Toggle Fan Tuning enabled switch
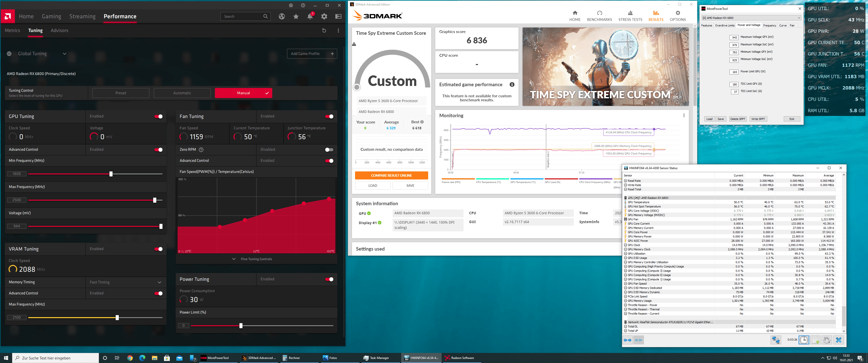 point(329,116)
